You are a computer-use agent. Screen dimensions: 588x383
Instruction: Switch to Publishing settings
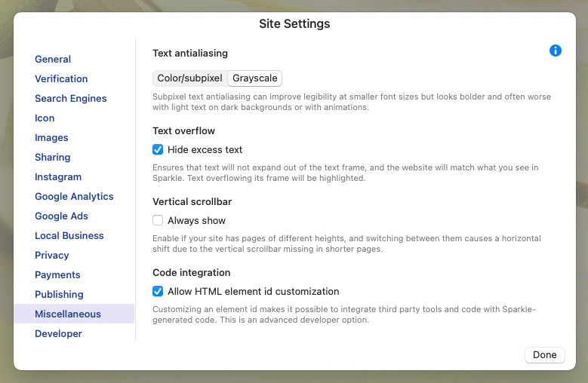coord(59,295)
